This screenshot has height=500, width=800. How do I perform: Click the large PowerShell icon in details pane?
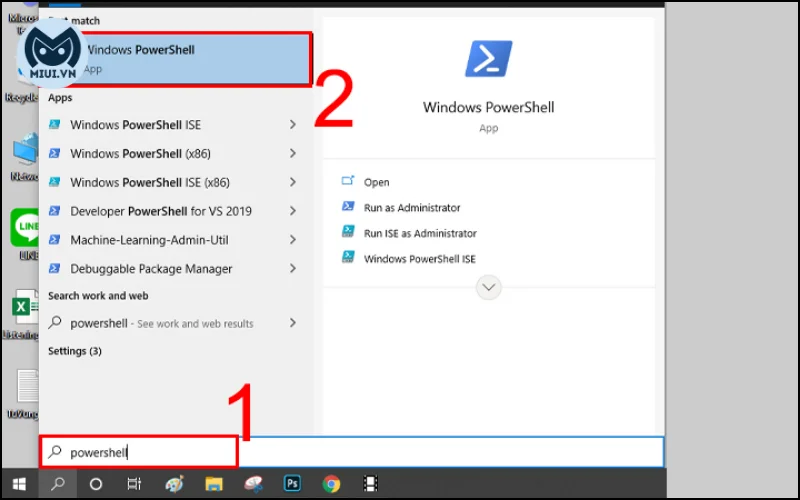(x=488, y=59)
